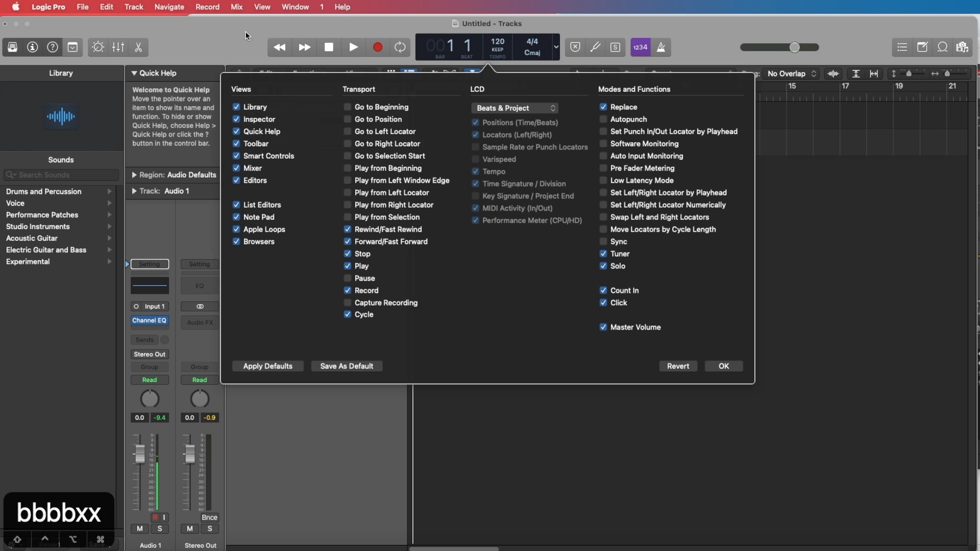This screenshot has height=551, width=980.
Task: Start playback with the Play button
Action: (353, 47)
